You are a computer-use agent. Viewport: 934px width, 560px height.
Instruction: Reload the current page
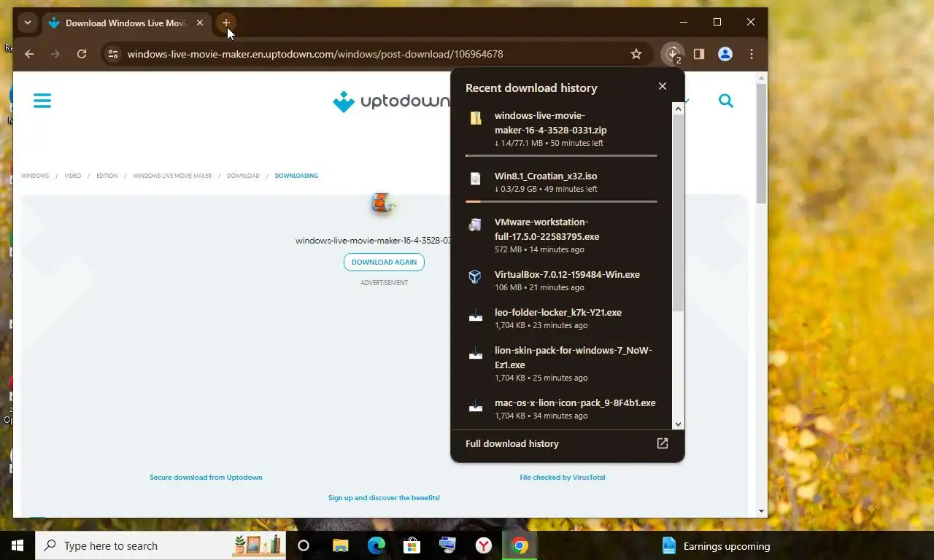82,54
